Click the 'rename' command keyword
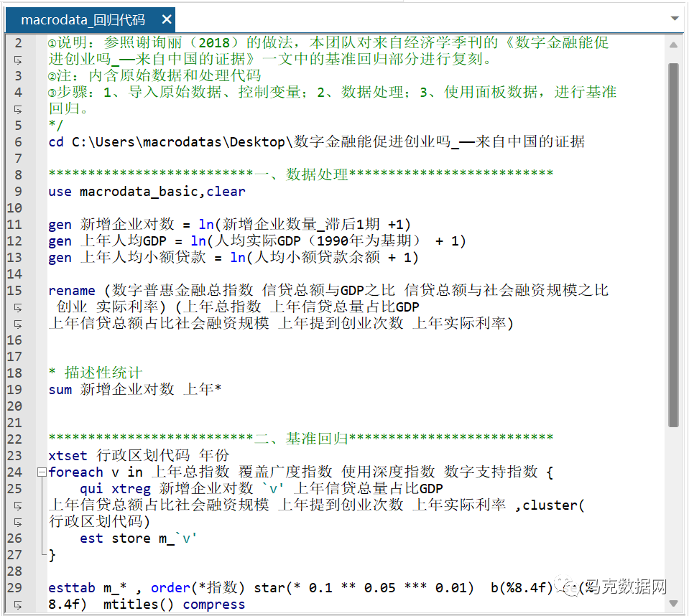 [x=72, y=291]
